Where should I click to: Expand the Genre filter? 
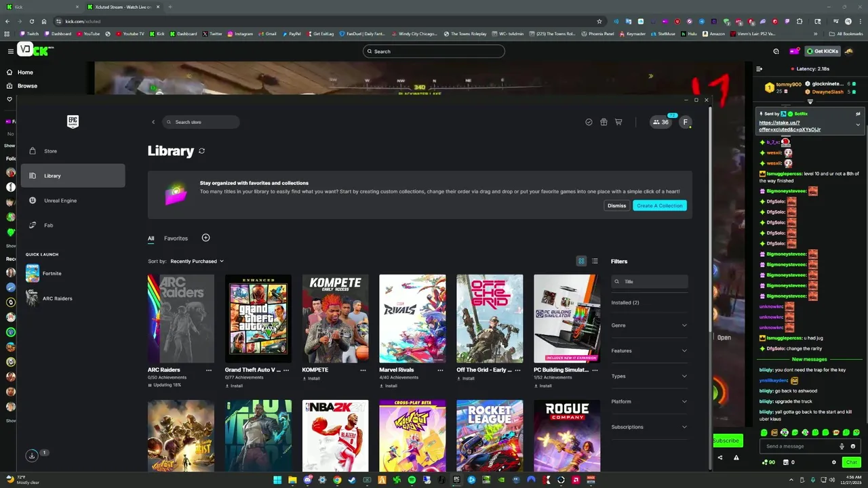(649, 325)
